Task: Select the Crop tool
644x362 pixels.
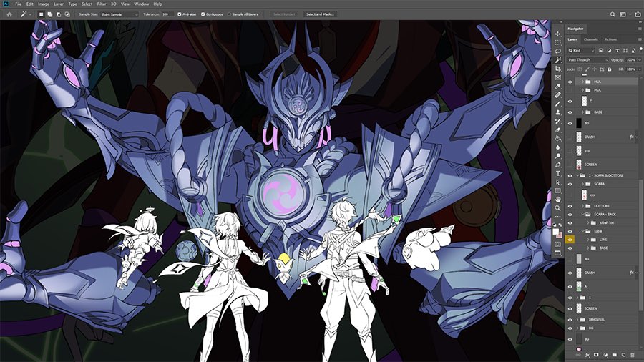Action: click(557, 69)
